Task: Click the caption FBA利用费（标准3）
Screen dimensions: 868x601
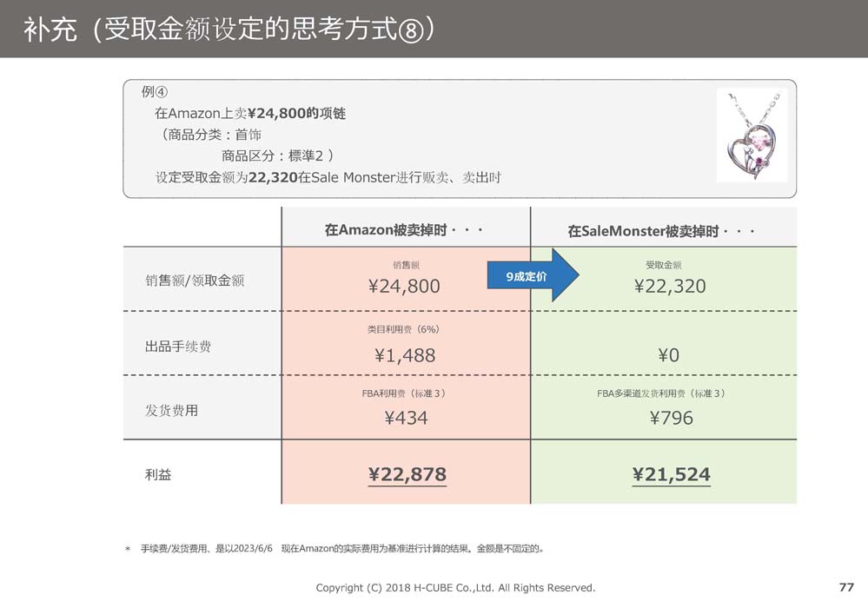Action: point(405,393)
